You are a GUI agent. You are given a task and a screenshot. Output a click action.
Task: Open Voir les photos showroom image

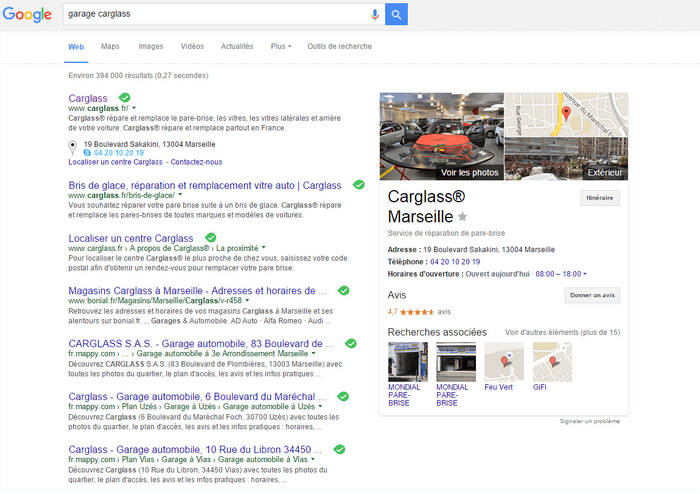[x=442, y=136]
